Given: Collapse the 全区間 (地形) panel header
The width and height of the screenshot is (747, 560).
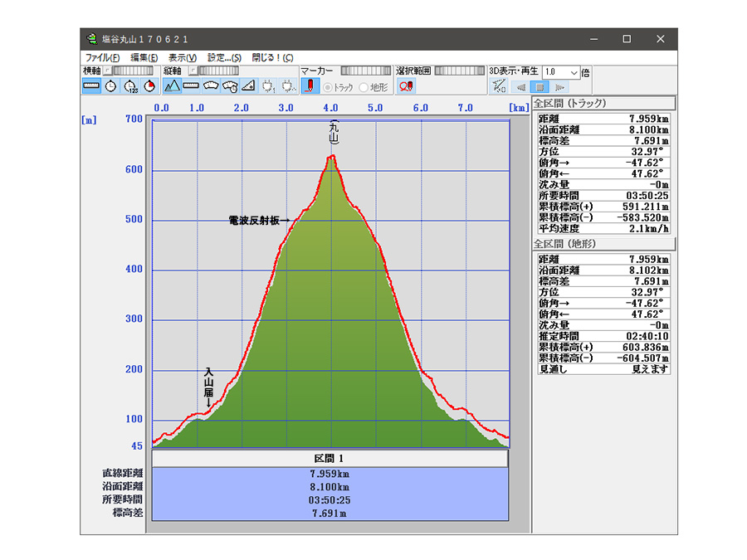Looking at the screenshot, I should click(603, 244).
